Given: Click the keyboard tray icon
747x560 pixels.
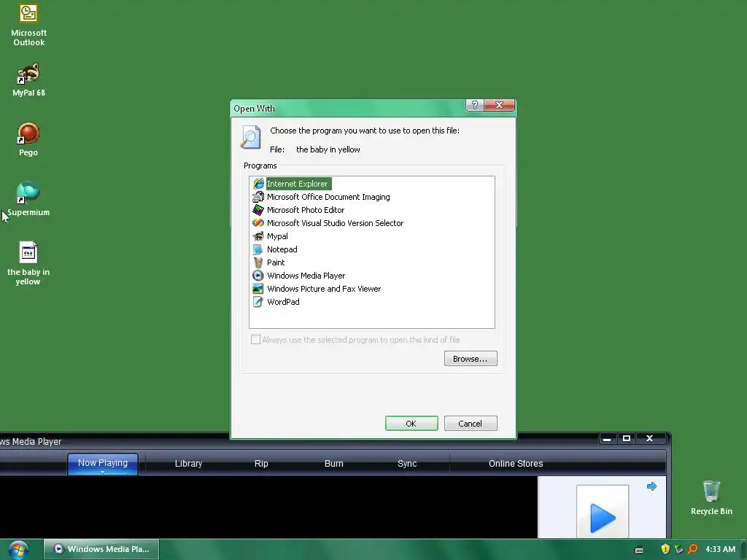Looking at the screenshot, I should click(639, 550).
